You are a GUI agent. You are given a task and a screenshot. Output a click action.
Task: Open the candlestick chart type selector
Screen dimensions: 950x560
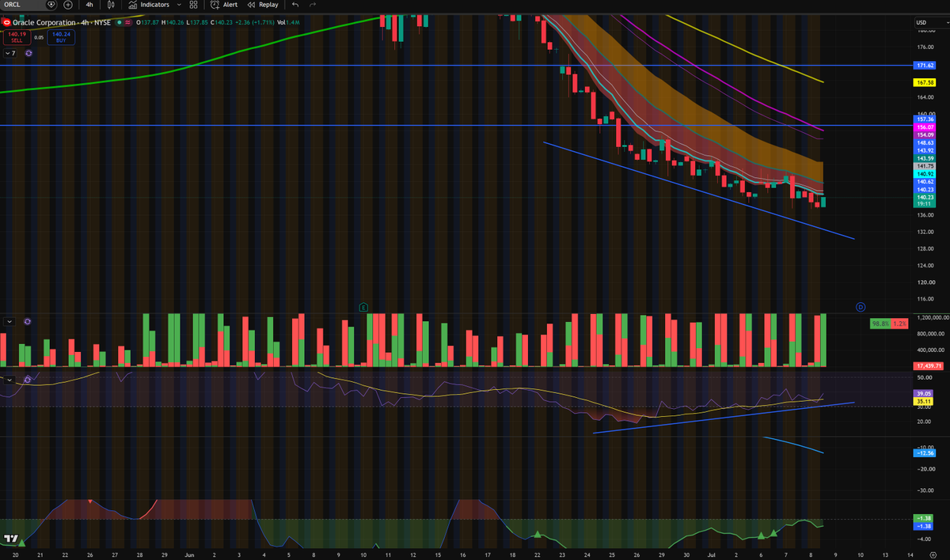click(111, 5)
